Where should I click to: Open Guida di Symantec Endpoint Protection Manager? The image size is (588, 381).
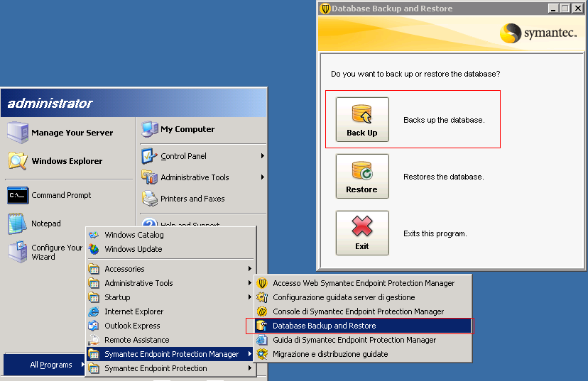point(363,340)
